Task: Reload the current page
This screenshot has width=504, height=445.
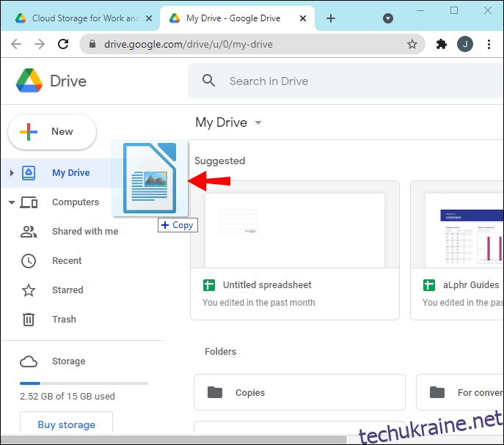Action: click(x=63, y=44)
